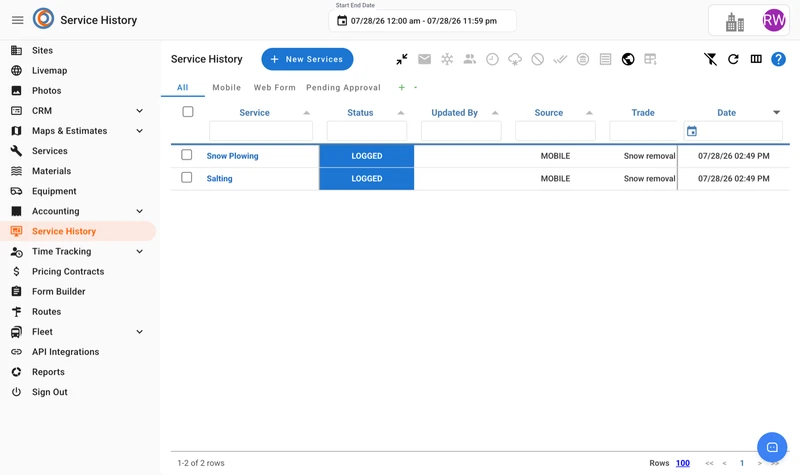The image size is (800, 475).
Task: Click the people group toolbar icon
Action: [469, 59]
